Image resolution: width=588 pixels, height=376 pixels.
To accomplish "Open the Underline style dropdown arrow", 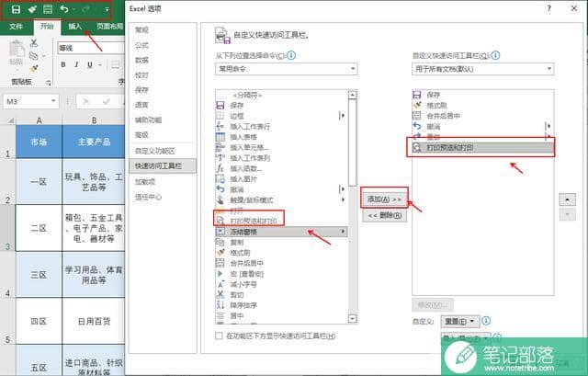I will pos(100,65).
